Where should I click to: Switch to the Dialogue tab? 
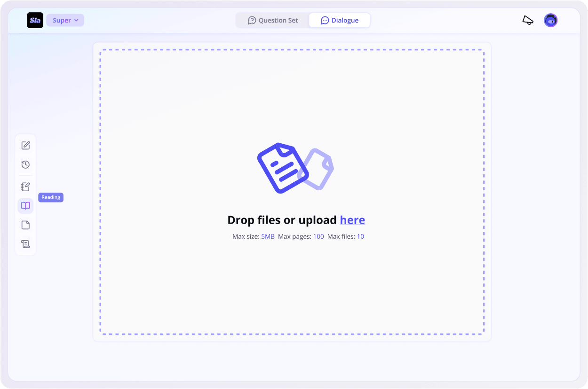(x=340, y=20)
